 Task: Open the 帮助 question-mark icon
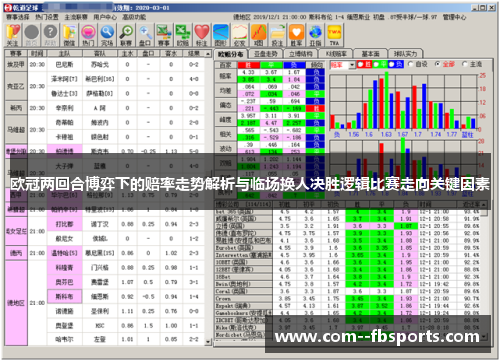50,35
